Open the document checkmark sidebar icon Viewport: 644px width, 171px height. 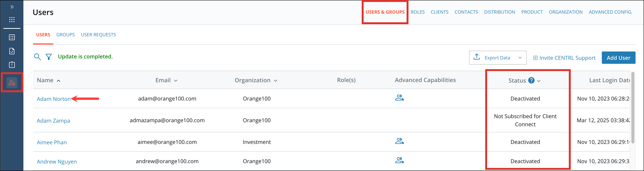(12, 51)
